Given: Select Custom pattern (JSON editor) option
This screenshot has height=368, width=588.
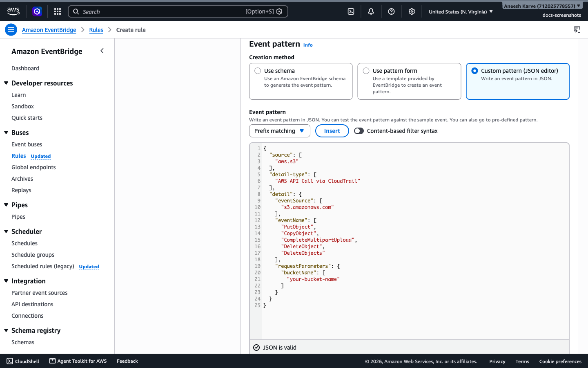Looking at the screenshot, I should coord(474,71).
